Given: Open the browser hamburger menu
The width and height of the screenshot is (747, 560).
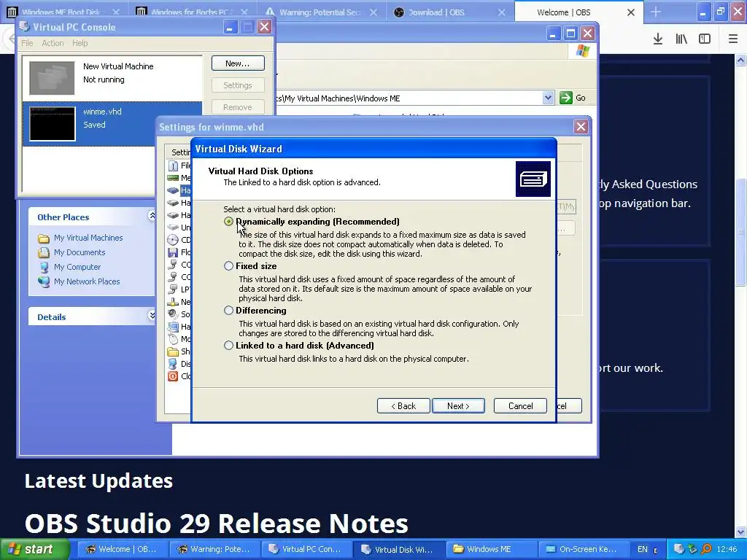Looking at the screenshot, I should 733,39.
